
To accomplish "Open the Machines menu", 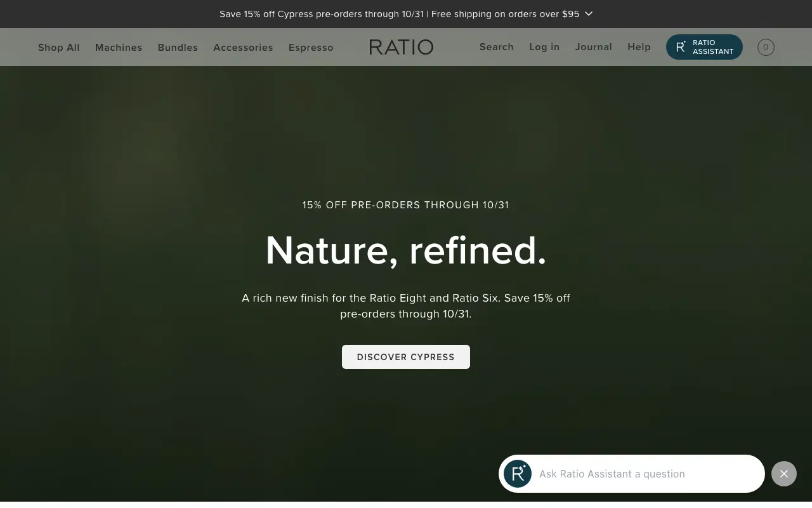I will (119, 48).
